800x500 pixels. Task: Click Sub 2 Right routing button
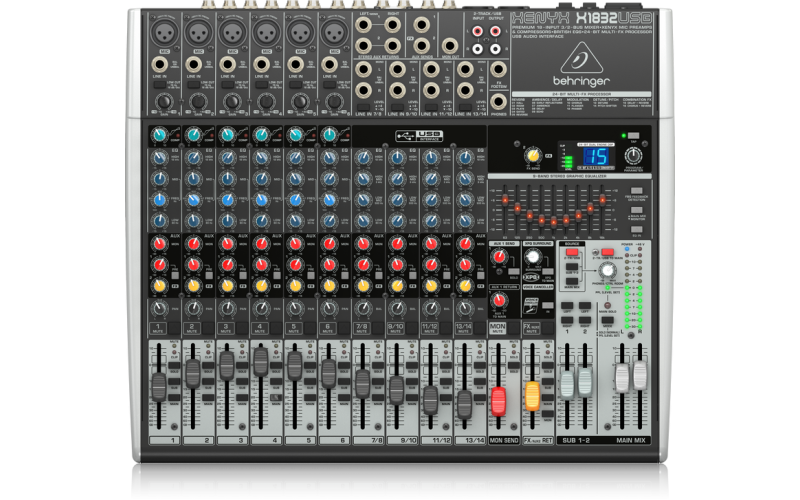coord(585,320)
